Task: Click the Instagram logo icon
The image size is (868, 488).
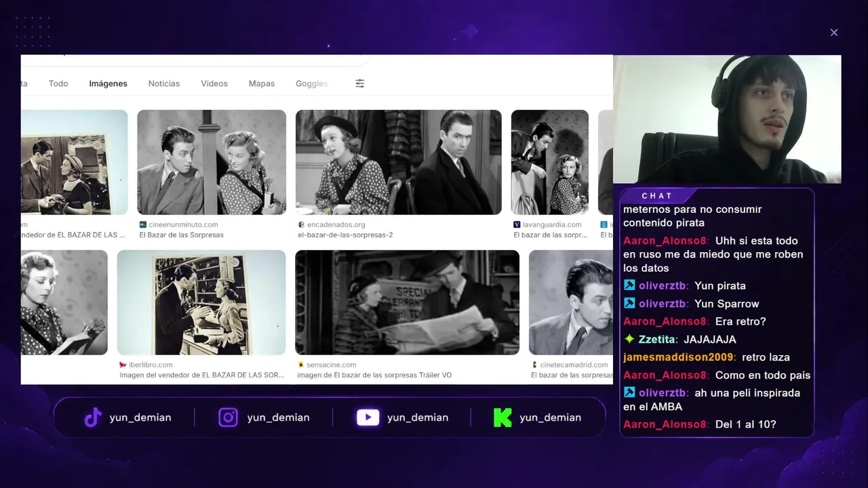Action: coord(228,418)
